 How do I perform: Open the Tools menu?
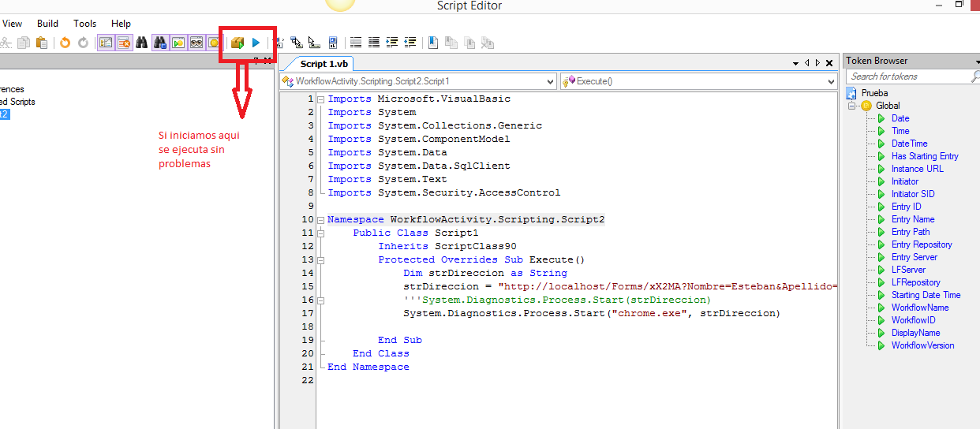84,24
